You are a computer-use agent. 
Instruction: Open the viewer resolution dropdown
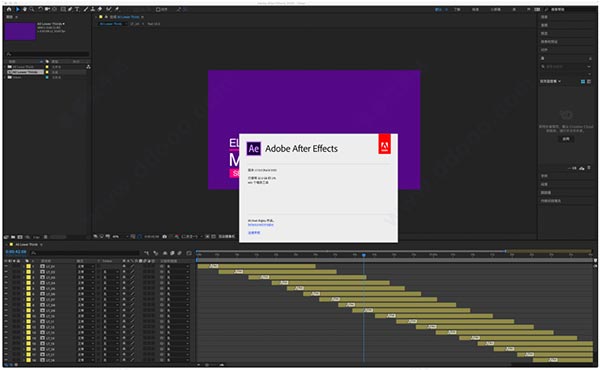(191, 236)
